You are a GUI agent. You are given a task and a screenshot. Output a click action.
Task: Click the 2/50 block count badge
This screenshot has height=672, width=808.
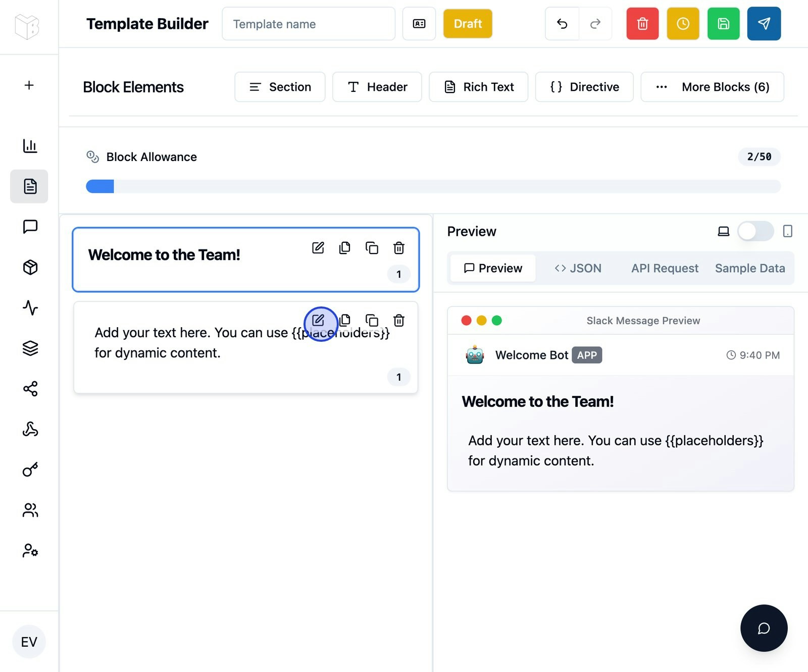759,157
